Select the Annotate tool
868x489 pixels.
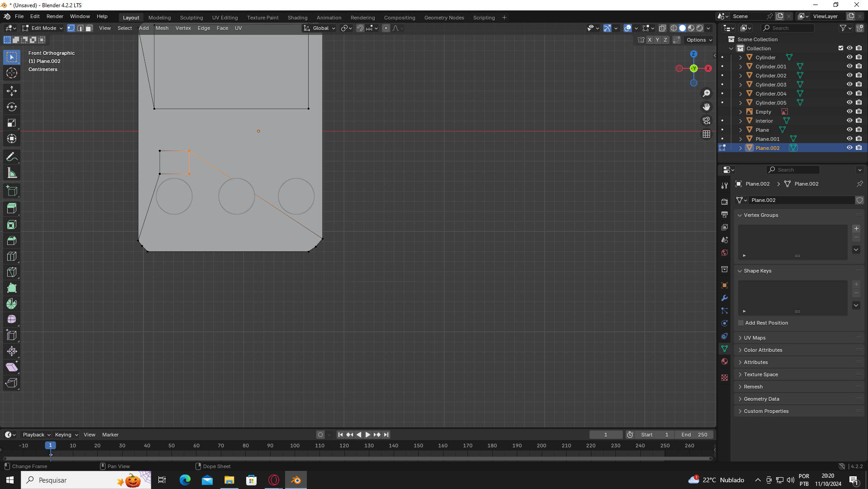(x=12, y=157)
